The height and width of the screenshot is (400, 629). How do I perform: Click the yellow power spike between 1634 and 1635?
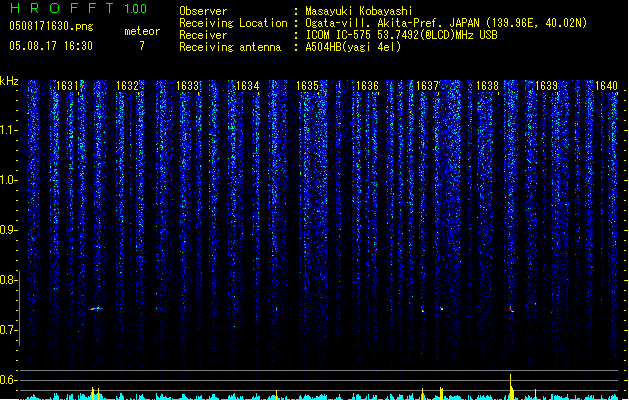pos(276,395)
